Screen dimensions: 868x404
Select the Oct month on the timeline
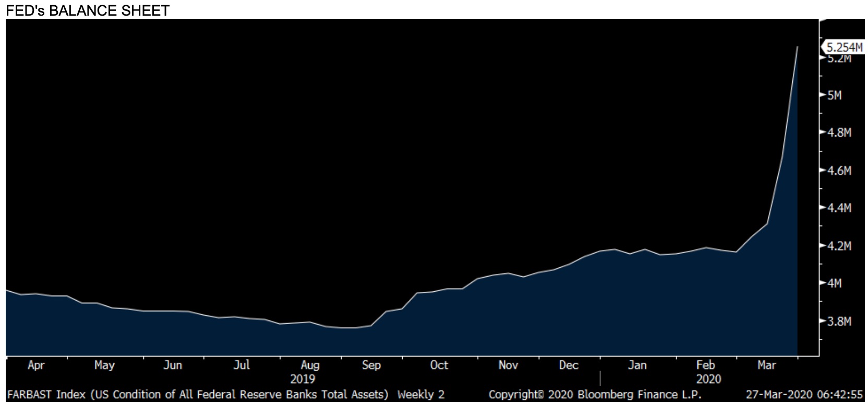click(x=439, y=365)
